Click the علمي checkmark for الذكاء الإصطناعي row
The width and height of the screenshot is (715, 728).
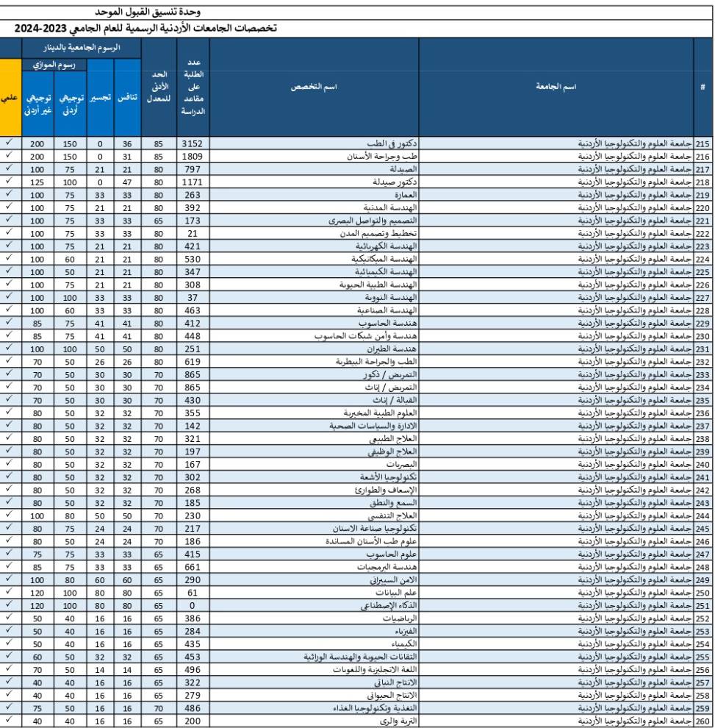tap(10, 605)
